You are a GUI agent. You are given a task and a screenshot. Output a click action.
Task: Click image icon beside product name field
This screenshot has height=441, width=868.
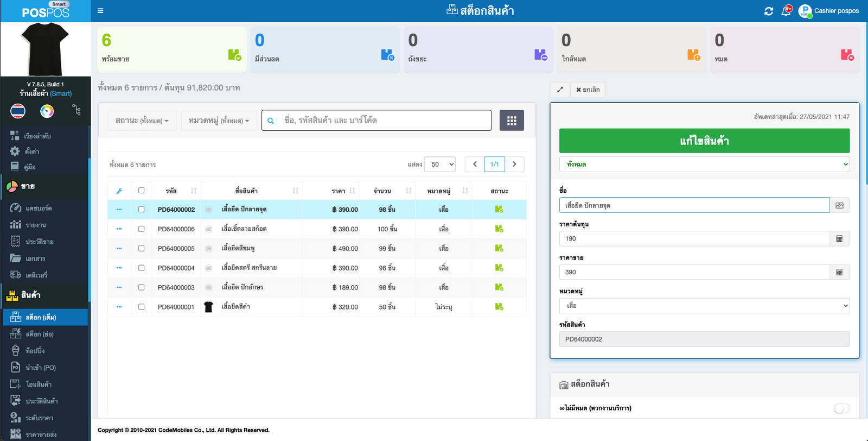(x=839, y=205)
